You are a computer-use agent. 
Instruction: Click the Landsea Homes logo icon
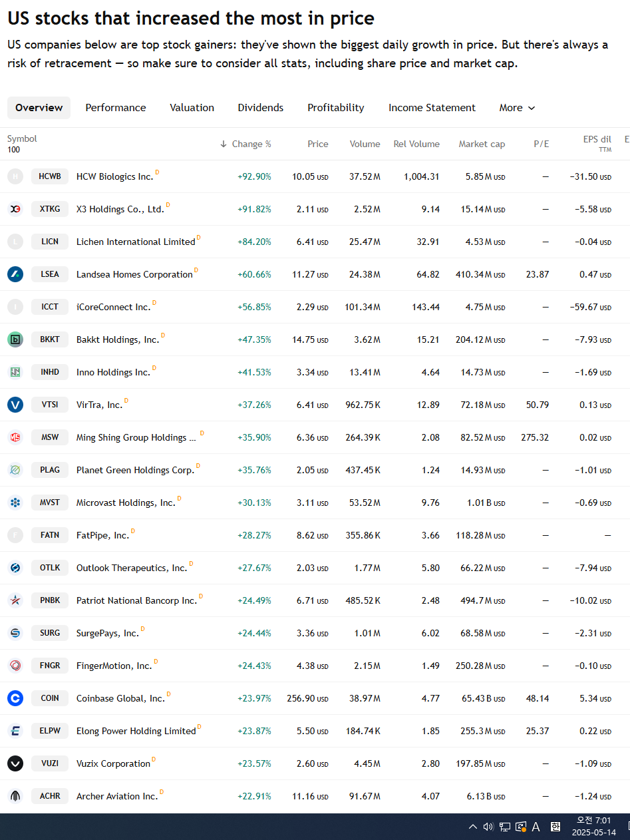(x=15, y=274)
